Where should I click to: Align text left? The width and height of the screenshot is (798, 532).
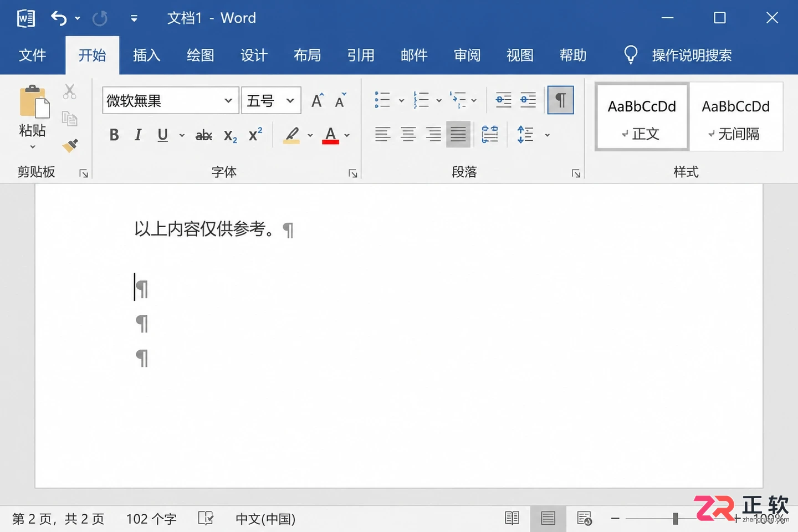coord(382,135)
